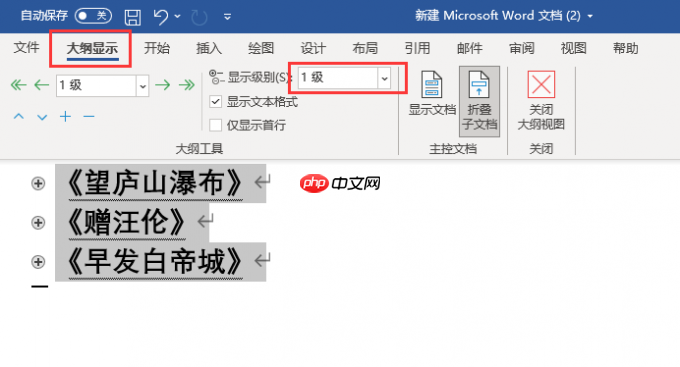
Task: Demote to body text double-arrow icon
Action: pos(186,85)
